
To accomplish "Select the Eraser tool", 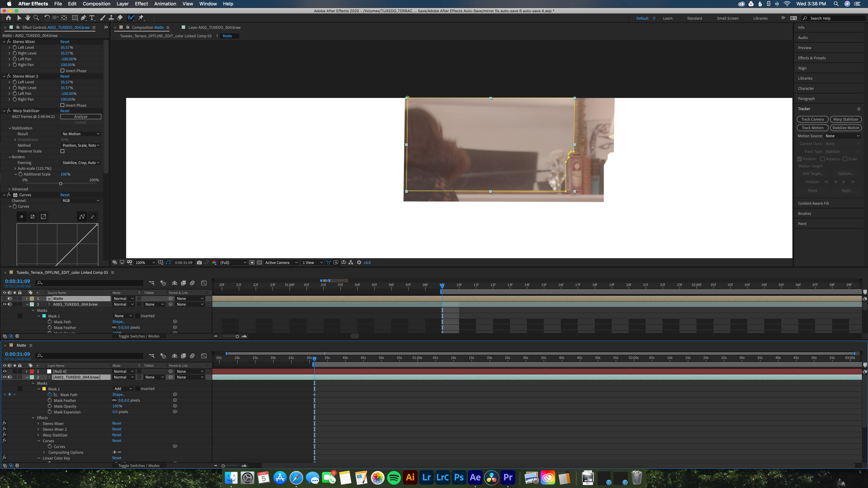I will pyautogui.click(x=120, y=18).
